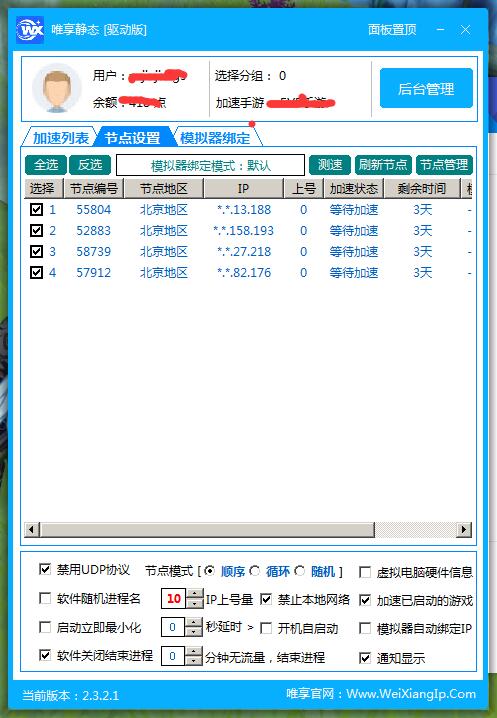This screenshot has height=718, width=497.
Task: Click the horizontal scrollbar right arrow
Action: [464, 529]
